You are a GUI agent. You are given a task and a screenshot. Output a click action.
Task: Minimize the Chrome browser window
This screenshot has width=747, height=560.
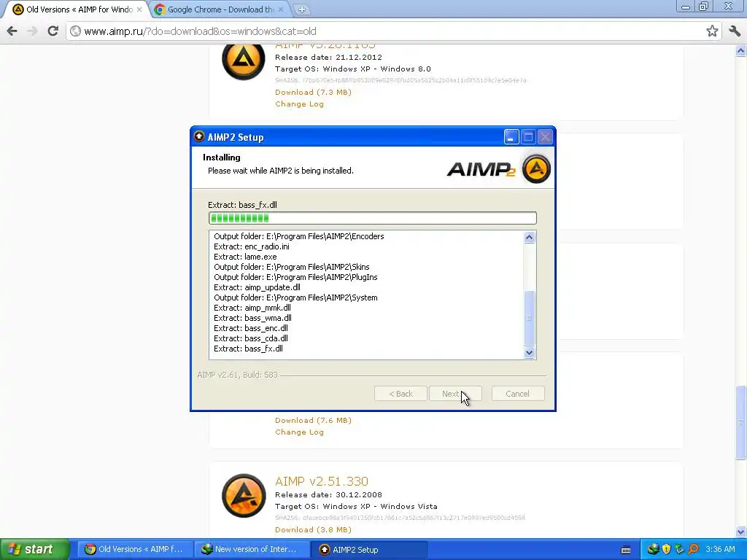click(x=686, y=6)
